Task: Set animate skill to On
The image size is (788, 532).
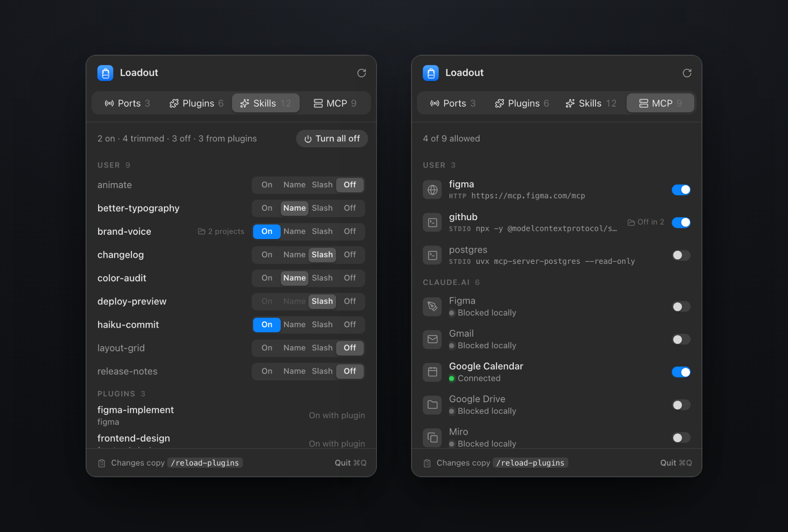Action: [267, 185]
